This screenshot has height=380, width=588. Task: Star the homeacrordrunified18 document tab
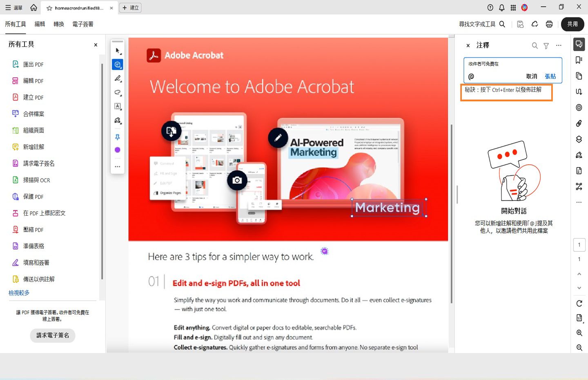pos(49,8)
